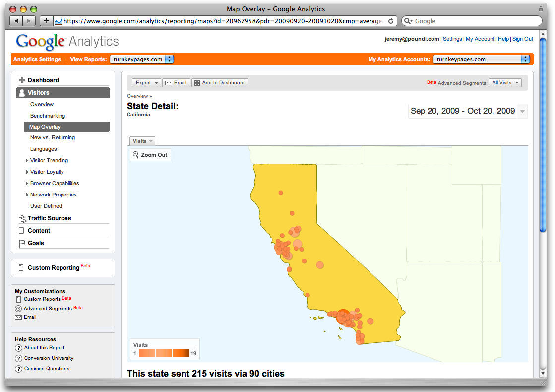Click the large dark orange Los Angeles bubble

[343, 316]
